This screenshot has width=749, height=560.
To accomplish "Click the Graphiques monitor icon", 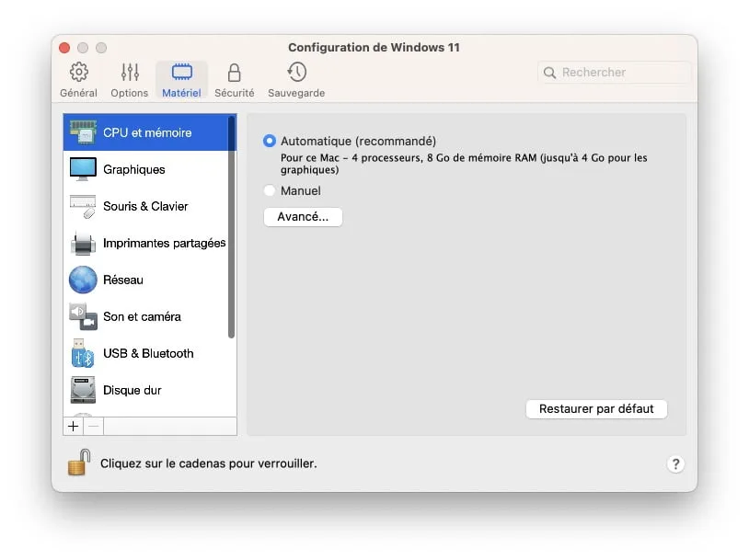I will (x=83, y=169).
